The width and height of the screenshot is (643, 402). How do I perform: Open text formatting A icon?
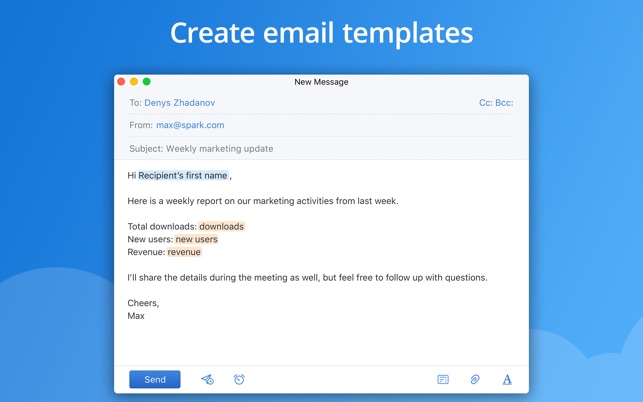(507, 379)
